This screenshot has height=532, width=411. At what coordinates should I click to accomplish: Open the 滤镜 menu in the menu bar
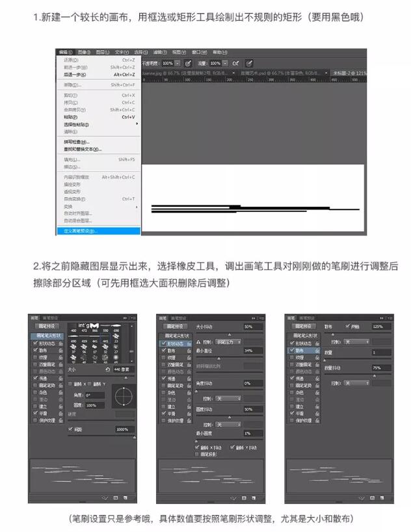click(x=159, y=52)
